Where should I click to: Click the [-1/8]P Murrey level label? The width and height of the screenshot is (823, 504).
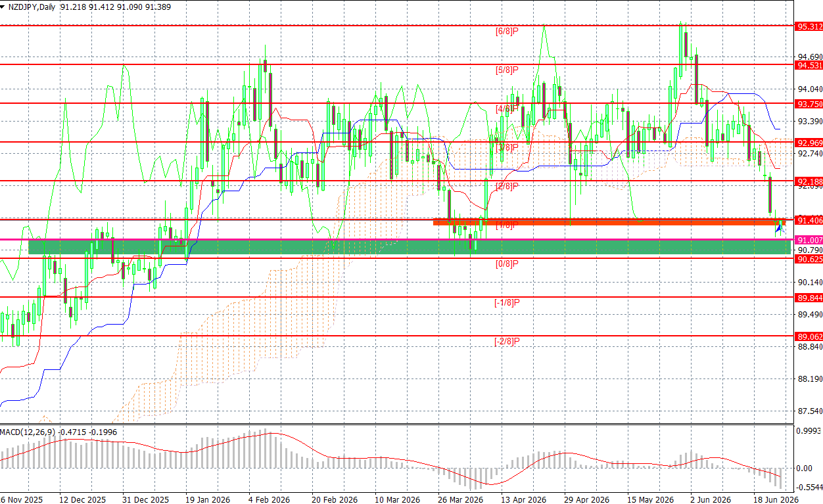pos(507,302)
